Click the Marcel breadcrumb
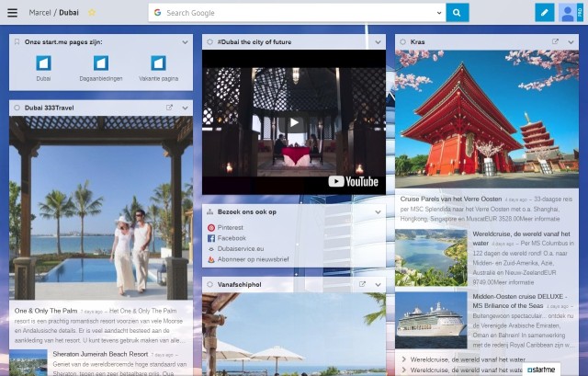Viewport: 588px width, 376px height. tap(40, 12)
